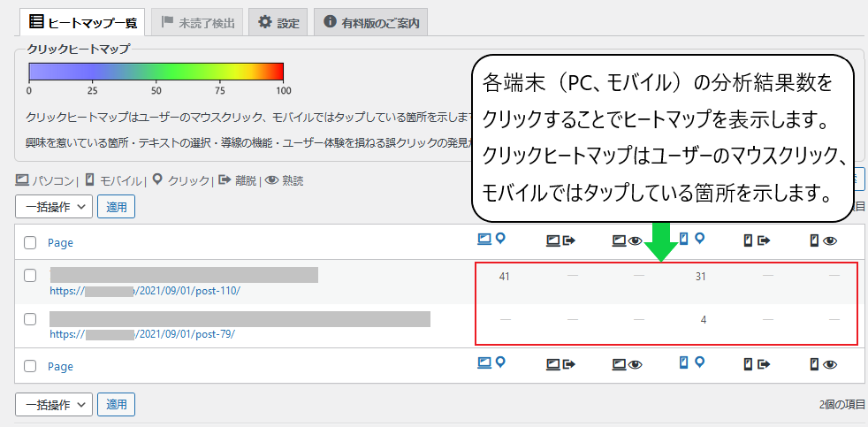Viewport: 868px width, 427px height.
Task: Click the PC attention column header icon
Action: (x=627, y=239)
